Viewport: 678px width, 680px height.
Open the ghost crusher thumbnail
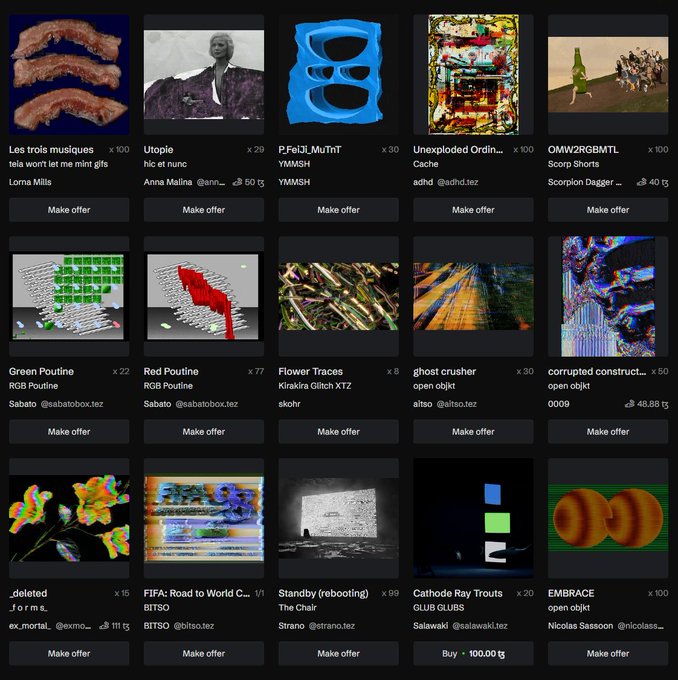click(473, 296)
